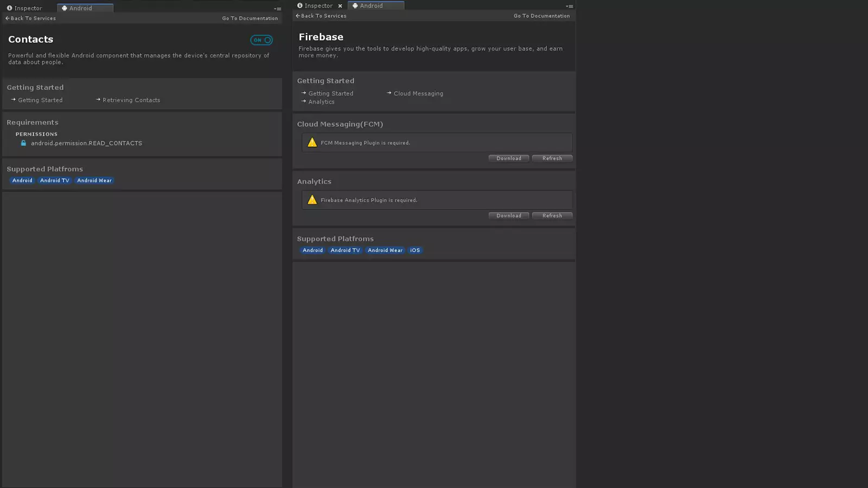The height and width of the screenshot is (488, 868).
Task: Open Go To Documentation in Contacts panel
Action: click(250, 18)
